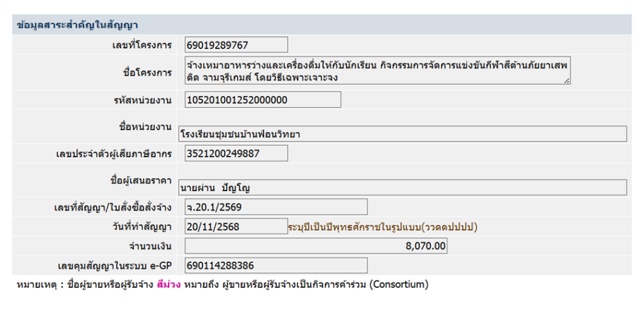Click the bidder name field นายผ่าน ปัญโญ
This screenshot has width=644, height=310.
[403, 187]
